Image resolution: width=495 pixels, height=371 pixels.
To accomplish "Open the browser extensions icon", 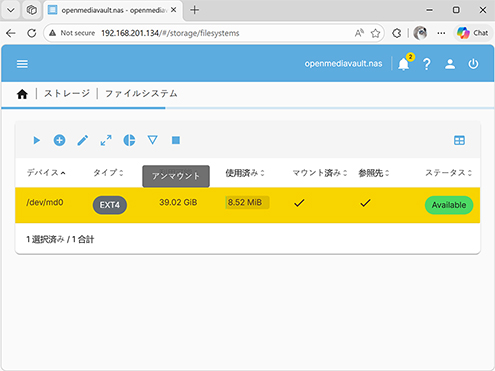I will point(397,33).
